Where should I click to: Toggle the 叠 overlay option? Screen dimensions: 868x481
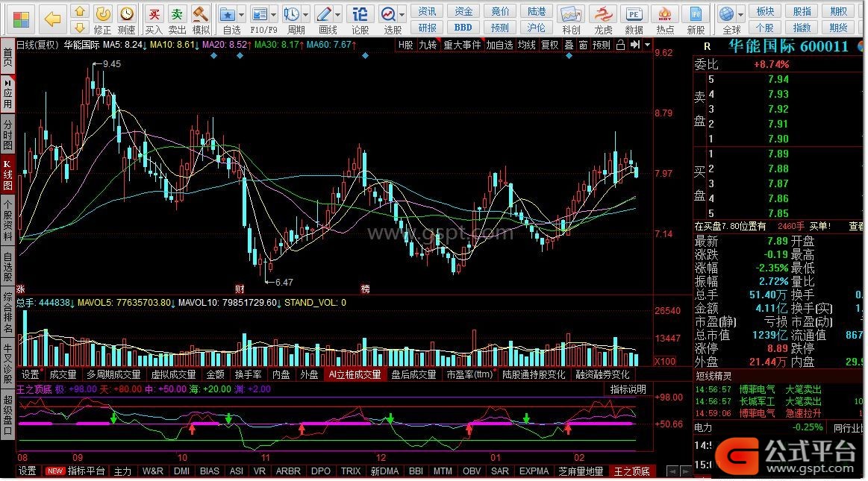(x=569, y=45)
